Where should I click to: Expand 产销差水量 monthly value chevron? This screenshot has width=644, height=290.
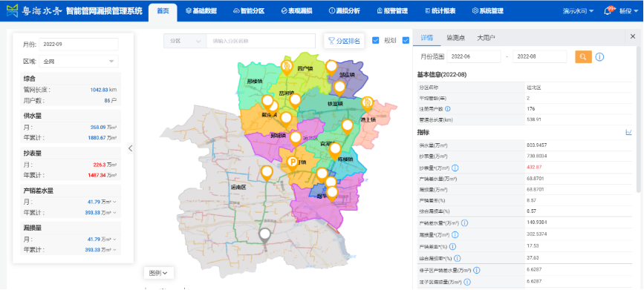[114, 202]
